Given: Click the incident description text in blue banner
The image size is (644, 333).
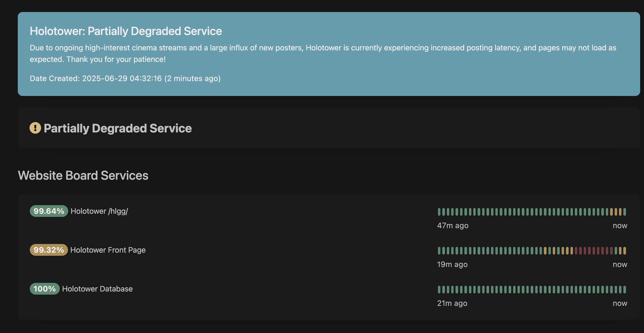Looking at the screenshot, I should pyautogui.click(x=322, y=54).
